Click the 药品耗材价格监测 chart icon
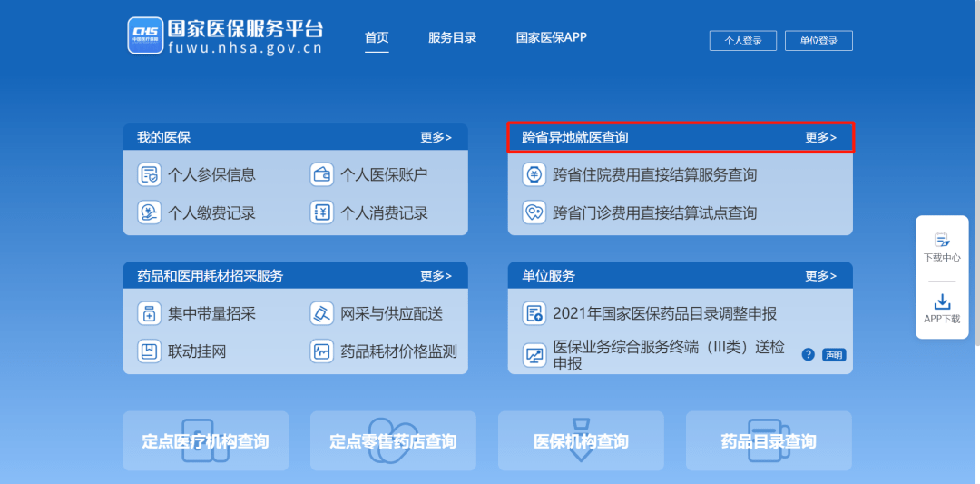 322,351
